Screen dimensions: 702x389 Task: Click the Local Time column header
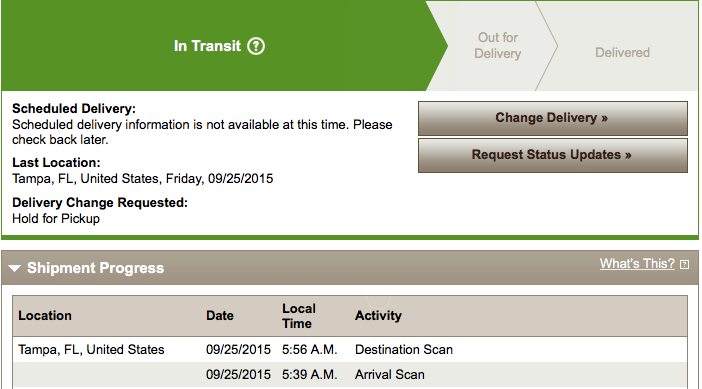(x=299, y=316)
